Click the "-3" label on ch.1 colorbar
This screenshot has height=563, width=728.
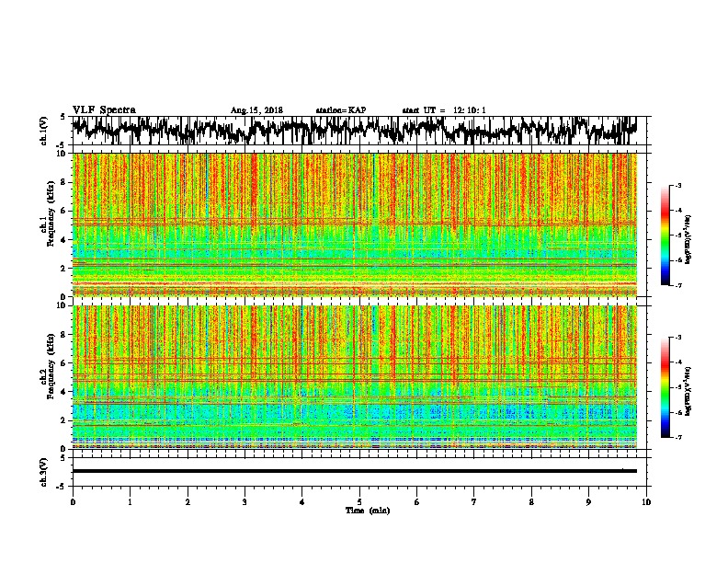[x=677, y=185]
